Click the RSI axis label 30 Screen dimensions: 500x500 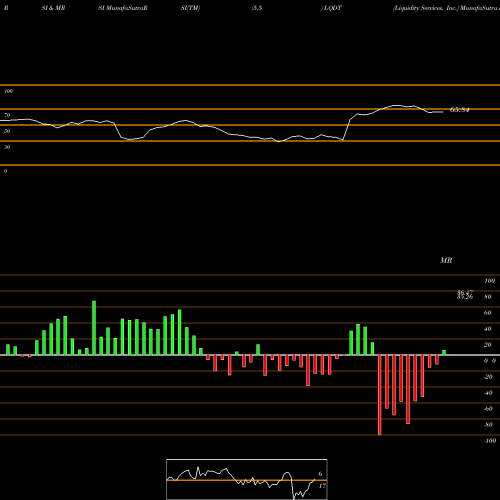pos(7,147)
